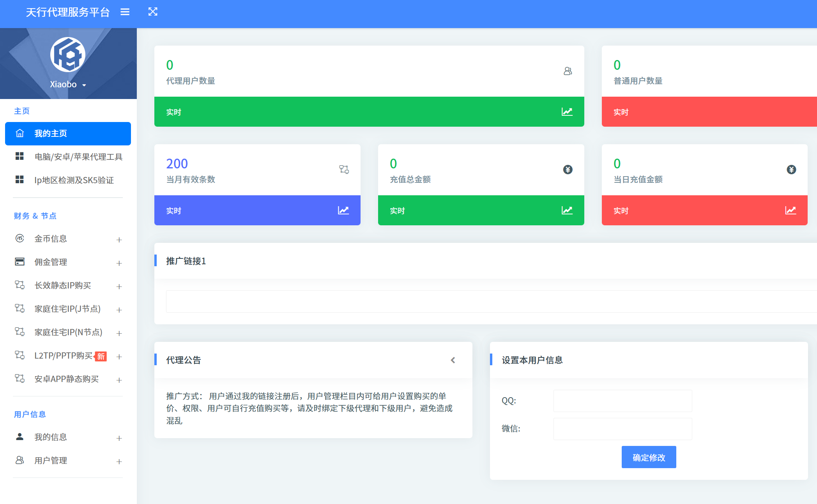Click the Xiaobo avatar logo

click(68, 55)
